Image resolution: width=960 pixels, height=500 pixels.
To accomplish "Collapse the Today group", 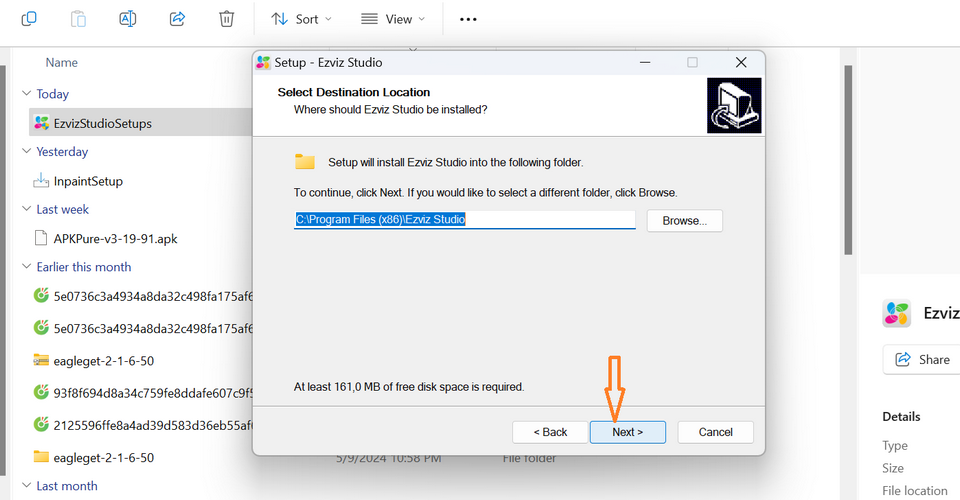I will coord(26,93).
